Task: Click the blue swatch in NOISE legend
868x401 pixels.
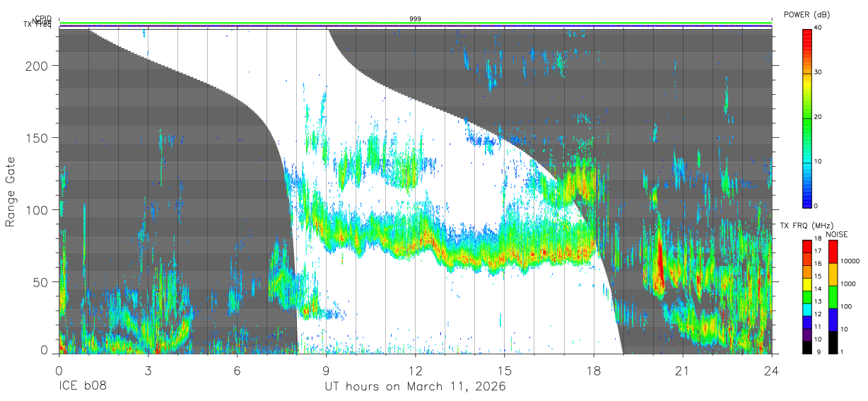Action: 833,320
